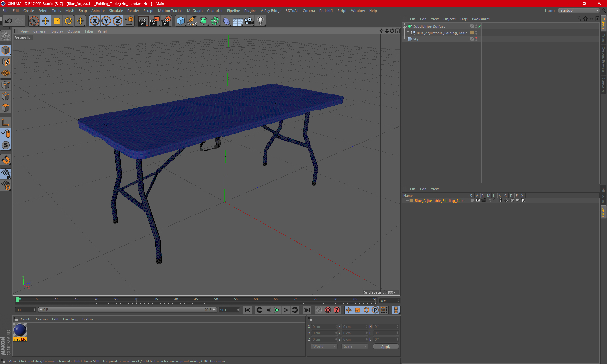This screenshot has width=607, height=364.
Task: Switch to Points mode
Action: pos(6,85)
